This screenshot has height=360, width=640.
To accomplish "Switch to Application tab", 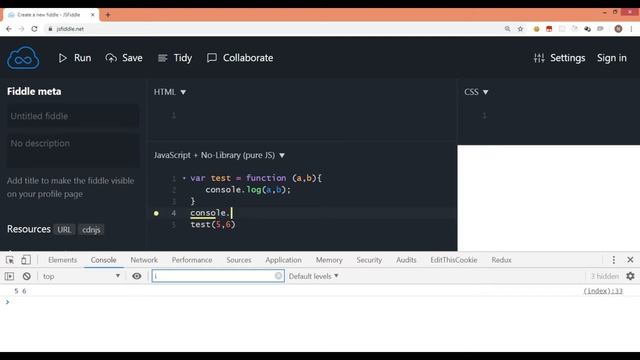I will 283,260.
